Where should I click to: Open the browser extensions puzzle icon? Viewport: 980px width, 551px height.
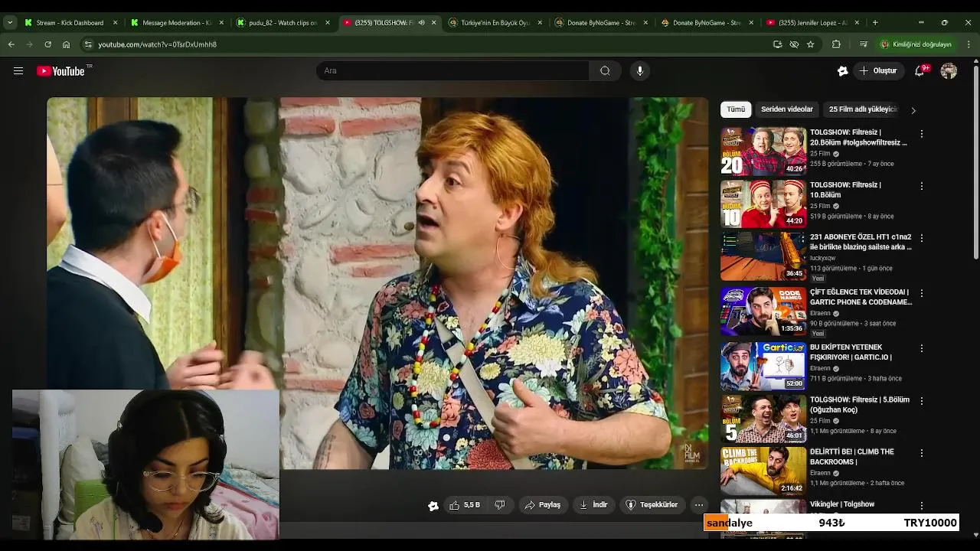[836, 44]
